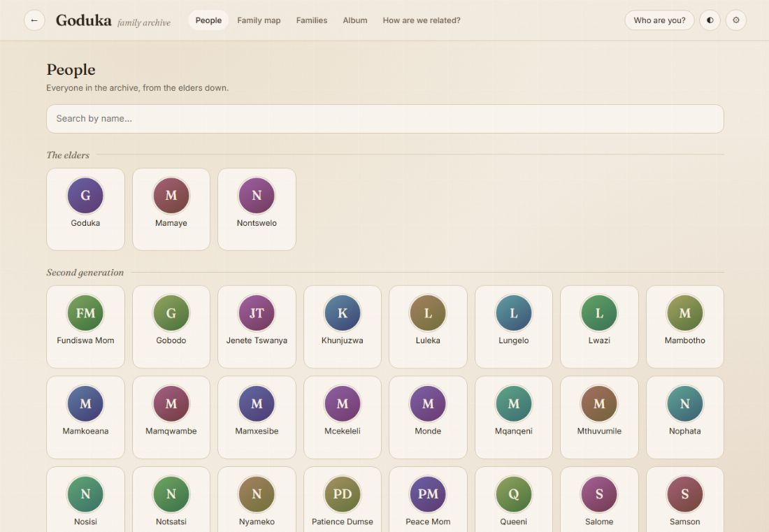Open the Gobodo avatar card
Viewport: 769px width, 532px height.
171,326
